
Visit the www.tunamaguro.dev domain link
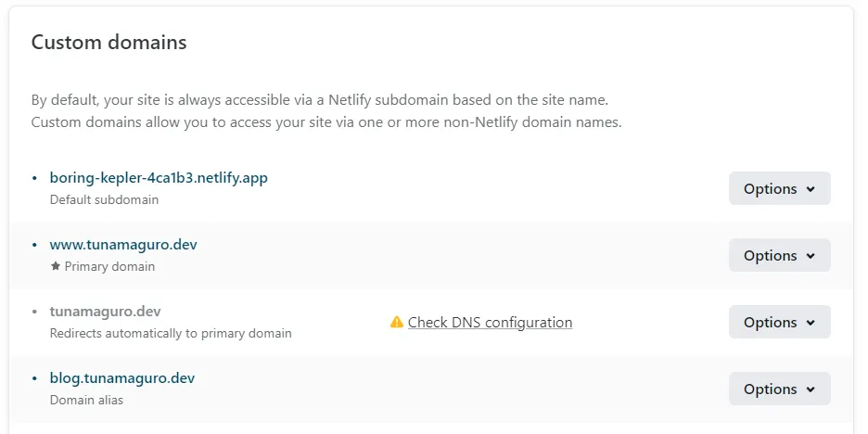123,245
